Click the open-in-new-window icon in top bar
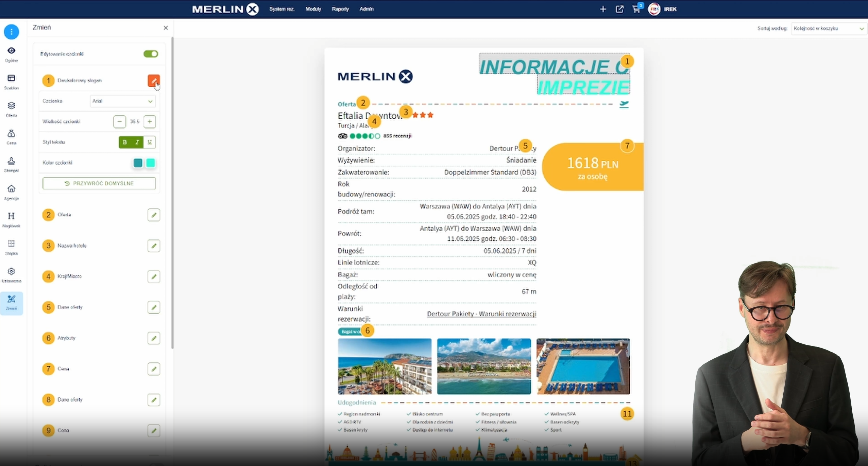The height and width of the screenshot is (466, 868). pyautogui.click(x=619, y=9)
